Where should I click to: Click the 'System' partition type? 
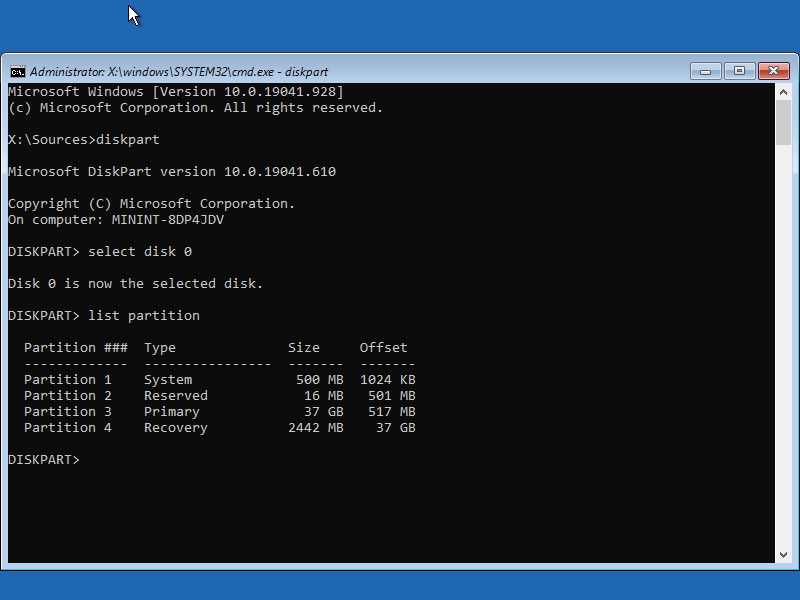(x=168, y=380)
